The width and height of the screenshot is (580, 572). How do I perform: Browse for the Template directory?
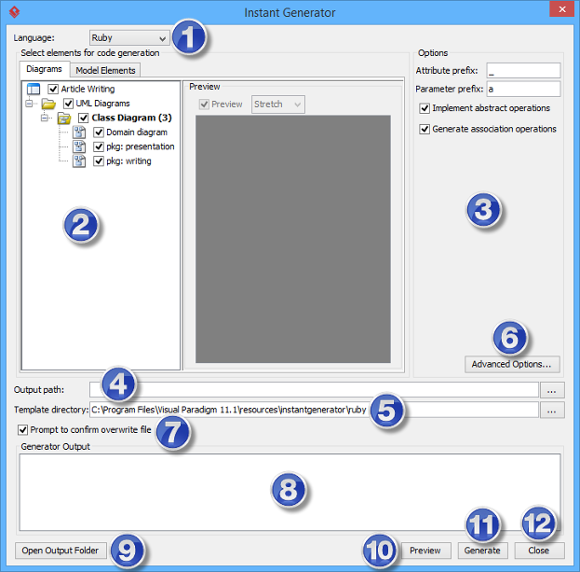click(552, 410)
